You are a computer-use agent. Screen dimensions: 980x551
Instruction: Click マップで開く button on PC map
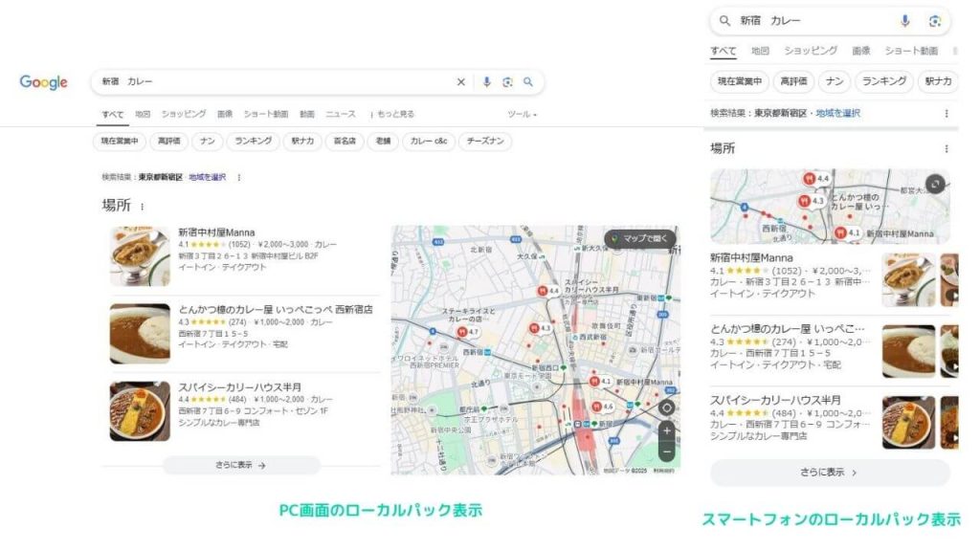tap(640, 238)
